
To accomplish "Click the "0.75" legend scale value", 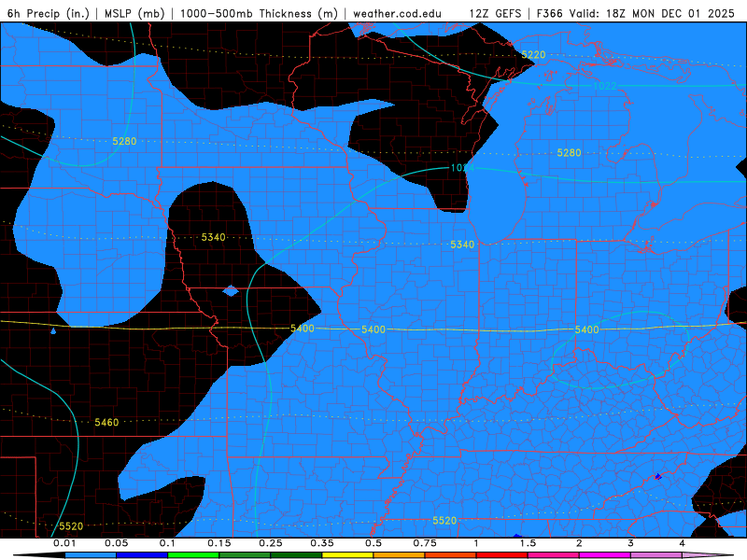I will pos(425,543).
